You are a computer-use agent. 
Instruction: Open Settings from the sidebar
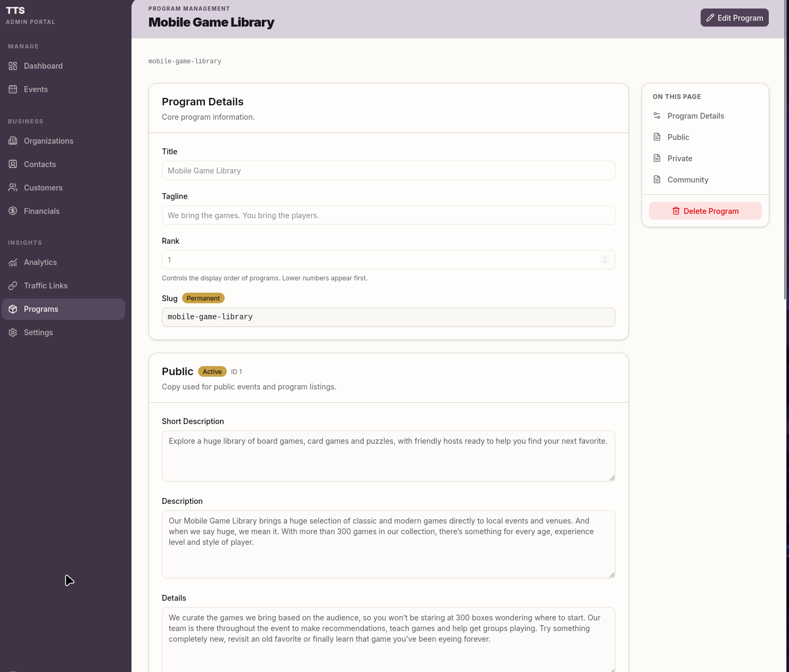(x=63, y=333)
